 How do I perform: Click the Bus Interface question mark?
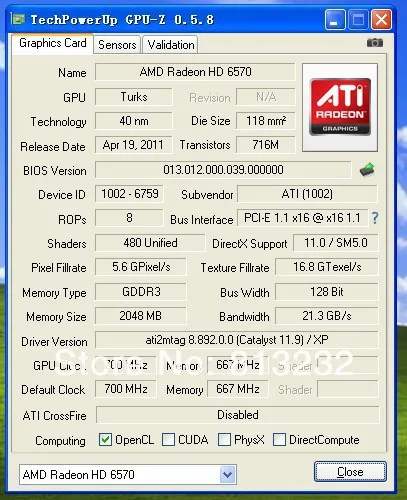(x=375, y=218)
